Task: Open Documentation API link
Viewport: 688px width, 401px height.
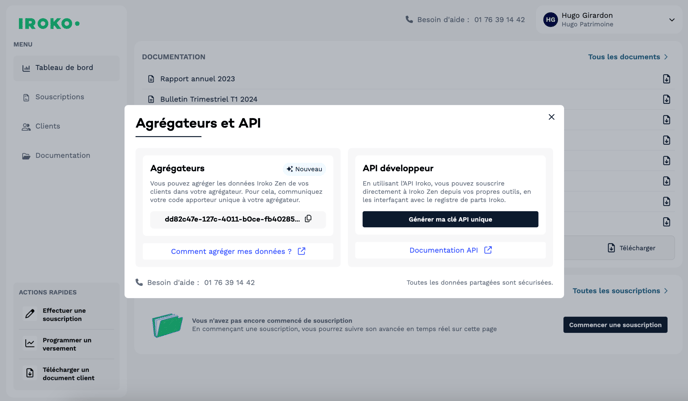Action: point(450,250)
